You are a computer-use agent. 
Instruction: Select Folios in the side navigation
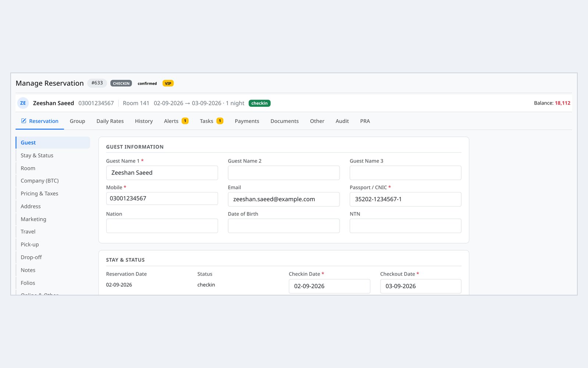[53, 283]
